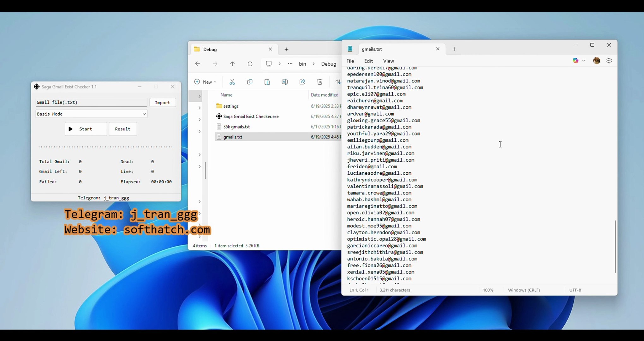
Task: Click the Share icon in File Explorer toolbar
Action: point(302,82)
